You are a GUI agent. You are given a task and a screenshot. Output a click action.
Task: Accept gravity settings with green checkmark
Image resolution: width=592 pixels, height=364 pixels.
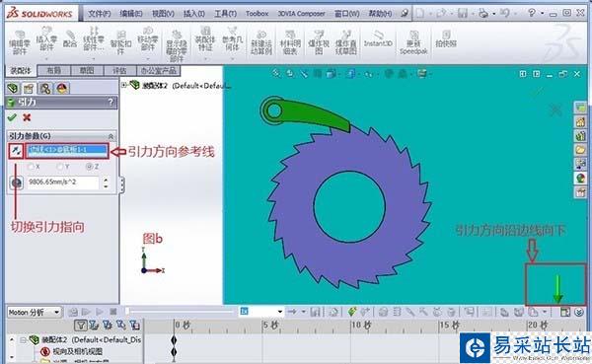click(12, 117)
